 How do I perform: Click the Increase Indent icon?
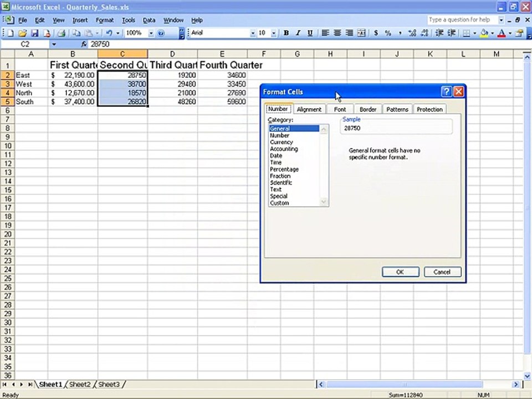coord(452,33)
